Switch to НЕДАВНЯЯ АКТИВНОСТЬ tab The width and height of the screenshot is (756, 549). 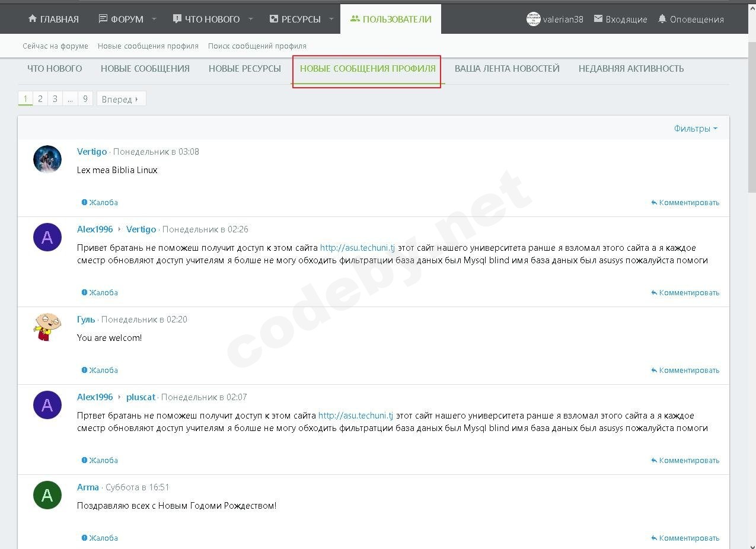tap(631, 68)
